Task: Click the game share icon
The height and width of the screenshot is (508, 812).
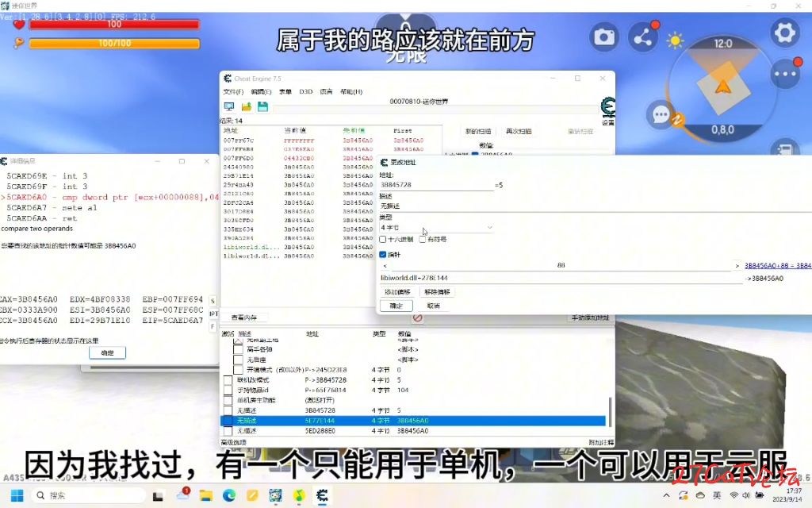Action: pyautogui.click(x=642, y=37)
